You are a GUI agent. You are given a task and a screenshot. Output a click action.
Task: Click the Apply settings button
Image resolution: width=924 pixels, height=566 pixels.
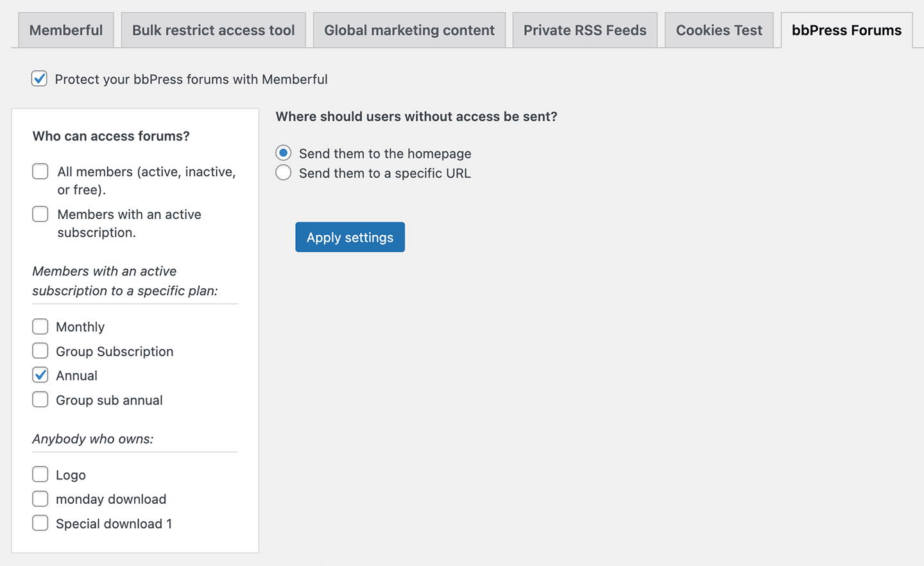point(350,237)
